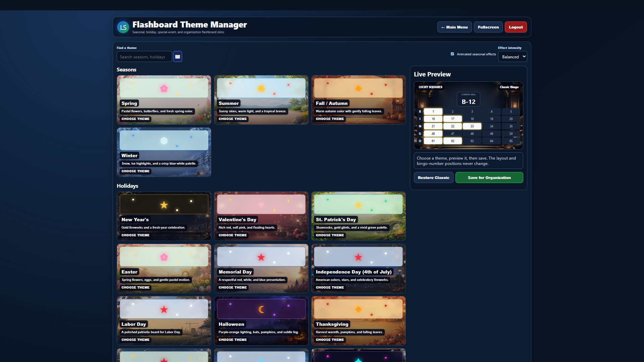Click number 33 in preview board

[472, 126]
